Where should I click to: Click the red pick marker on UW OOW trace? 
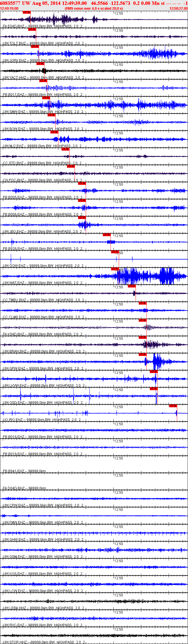tap(115, 252)
